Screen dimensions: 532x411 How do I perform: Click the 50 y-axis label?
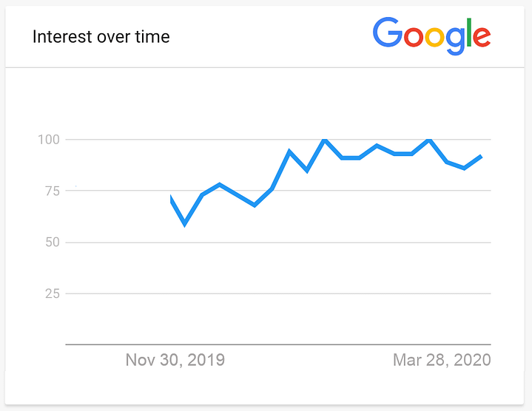53,242
